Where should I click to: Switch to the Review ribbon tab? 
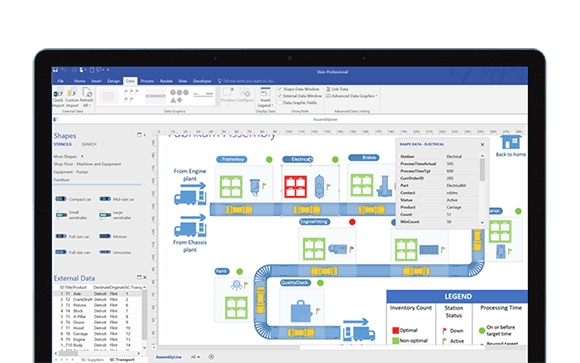pos(166,81)
